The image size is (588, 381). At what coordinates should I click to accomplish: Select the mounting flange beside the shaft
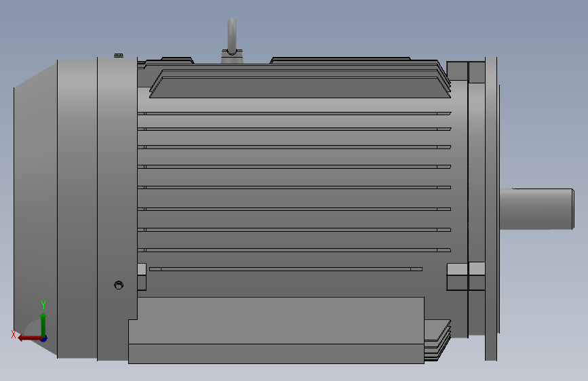click(491, 209)
